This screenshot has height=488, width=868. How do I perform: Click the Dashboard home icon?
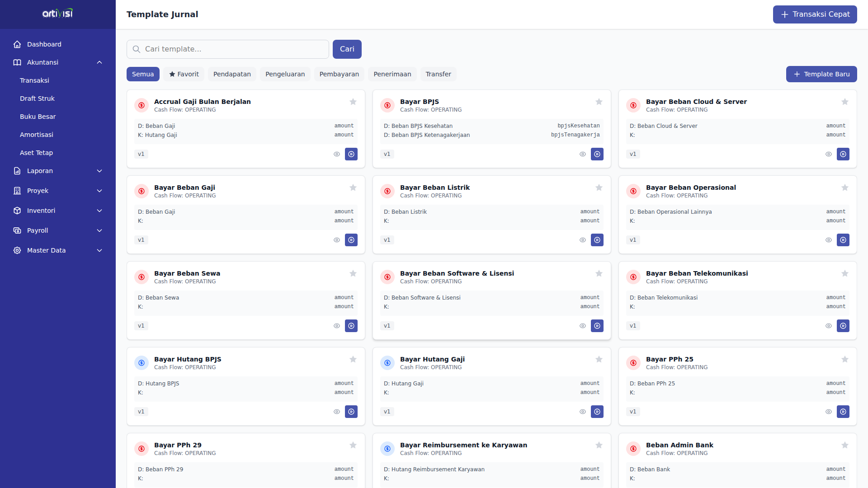(x=17, y=44)
